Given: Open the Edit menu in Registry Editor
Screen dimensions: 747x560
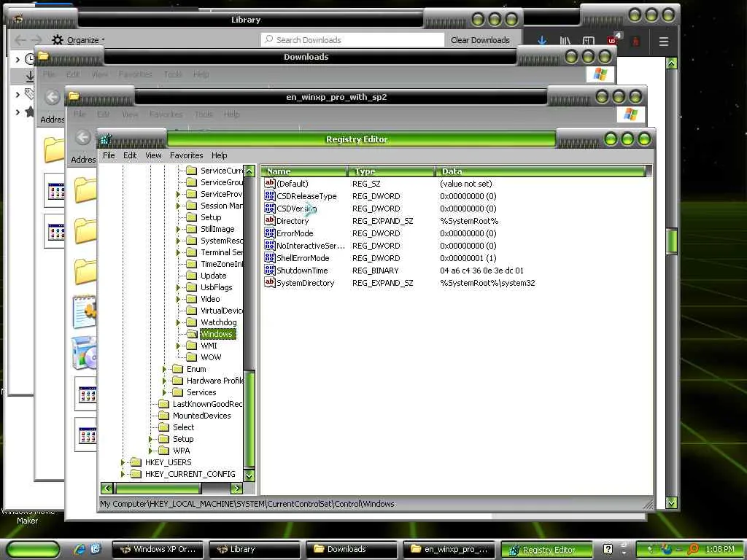Looking at the screenshot, I should 130,155.
